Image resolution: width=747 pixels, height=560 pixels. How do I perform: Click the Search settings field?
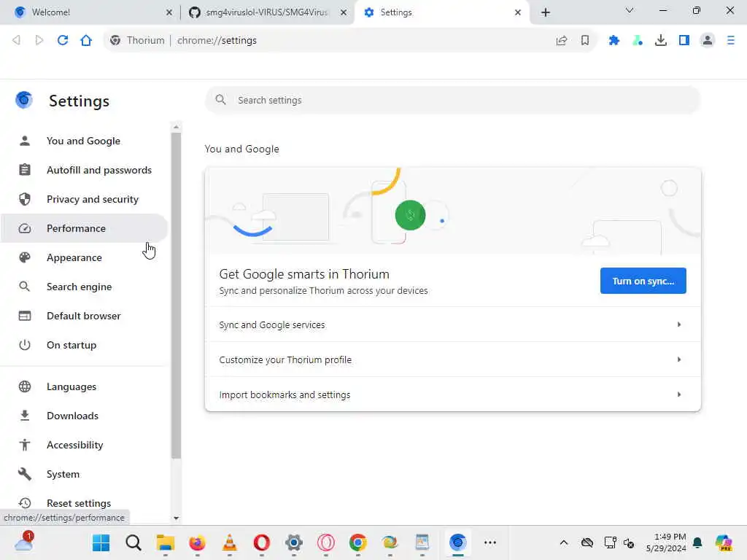pyautogui.click(x=452, y=100)
